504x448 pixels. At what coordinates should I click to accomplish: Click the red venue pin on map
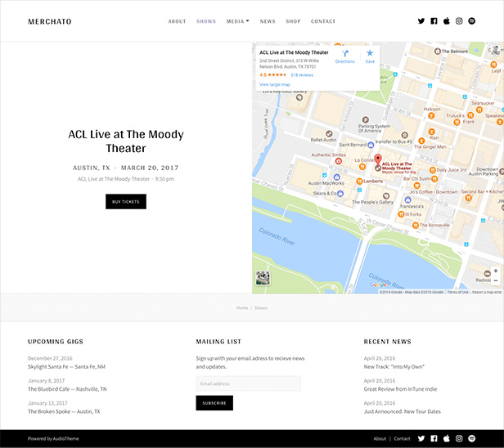(378, 159)
